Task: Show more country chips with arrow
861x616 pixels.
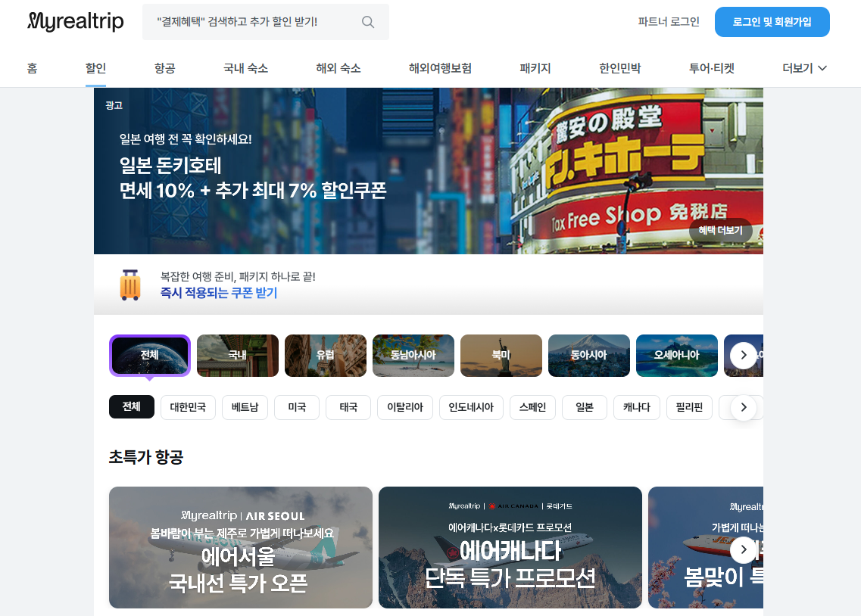Action: coord(744,408)
